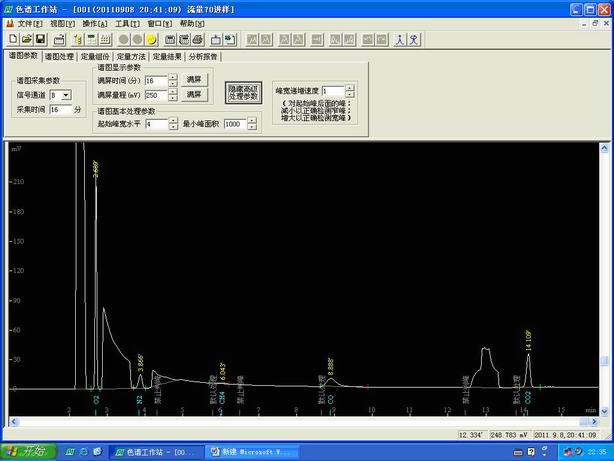Increase 最小峰面积 with the up arrow
Image resolution: width=614 pixels, height=461 pixels.
[252, 121]
